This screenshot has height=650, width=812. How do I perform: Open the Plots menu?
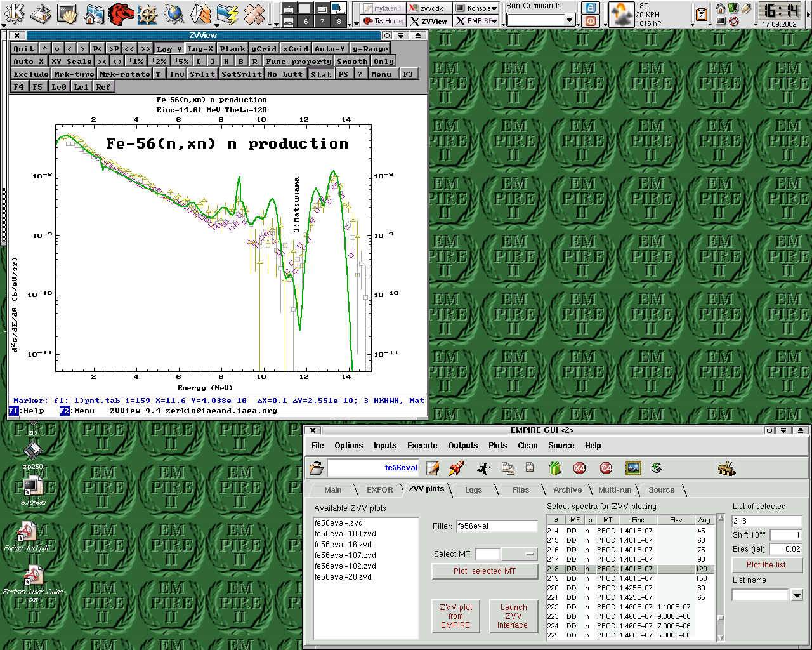498,446
